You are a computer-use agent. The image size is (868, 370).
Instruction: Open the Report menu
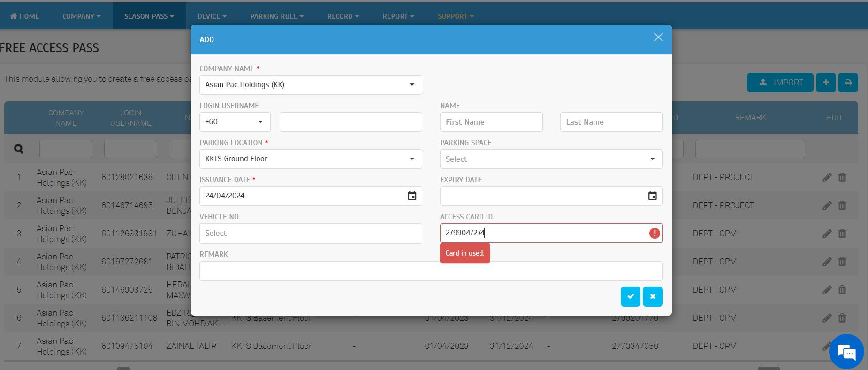pos(398,16)
